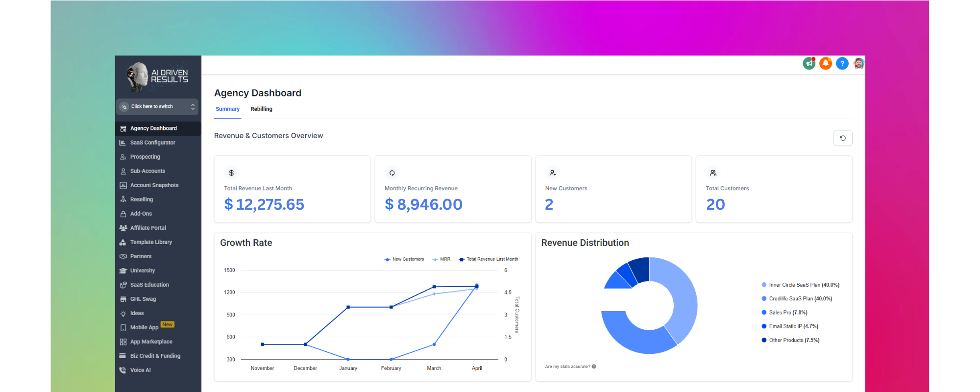Click the University graduation cap icon
This screenshot has width=980, height=392.
(x=123, y=270)
